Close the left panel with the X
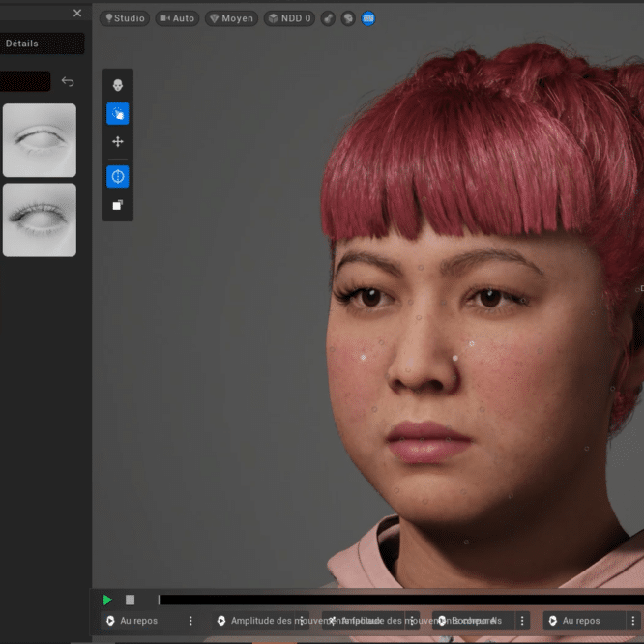 point(77,14)
